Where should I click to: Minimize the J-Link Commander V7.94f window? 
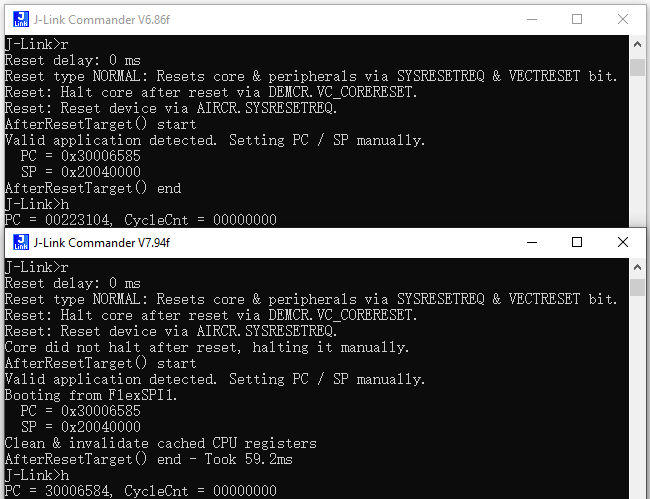tap(532, 242)
